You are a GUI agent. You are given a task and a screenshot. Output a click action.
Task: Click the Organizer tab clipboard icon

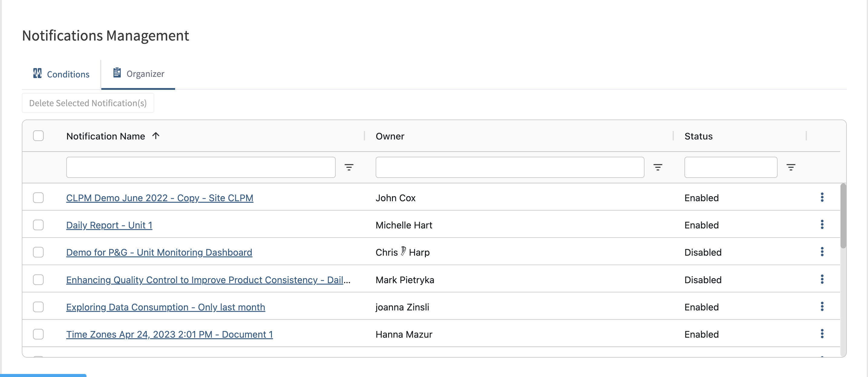117,73
